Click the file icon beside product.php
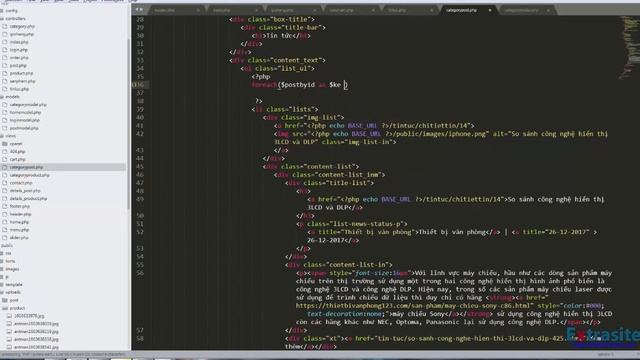640x360 pixels. (5, 73)
